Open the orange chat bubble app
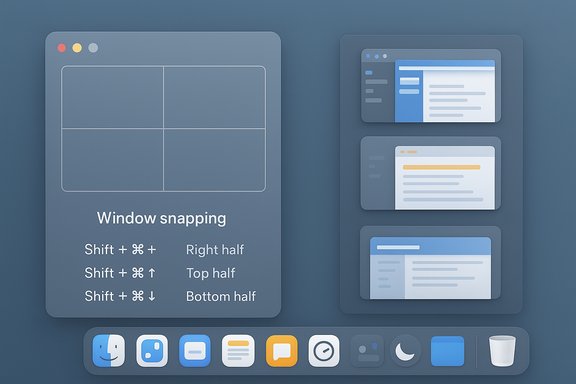This screenshot has height=384, width=576. point(281,351)
